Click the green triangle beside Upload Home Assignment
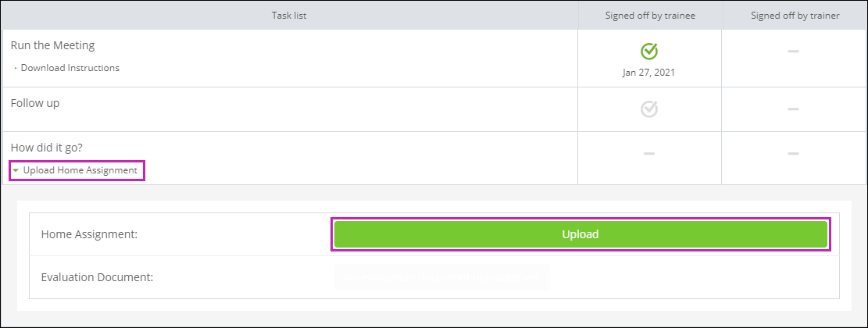This screenshot has width=868, height=328. pyautogui.click(x=16, y=170)
